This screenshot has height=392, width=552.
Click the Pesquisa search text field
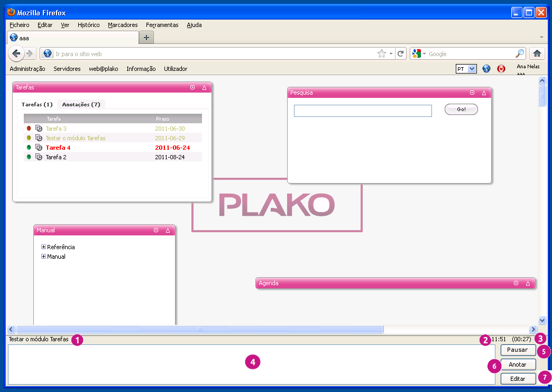click(363, 111)
